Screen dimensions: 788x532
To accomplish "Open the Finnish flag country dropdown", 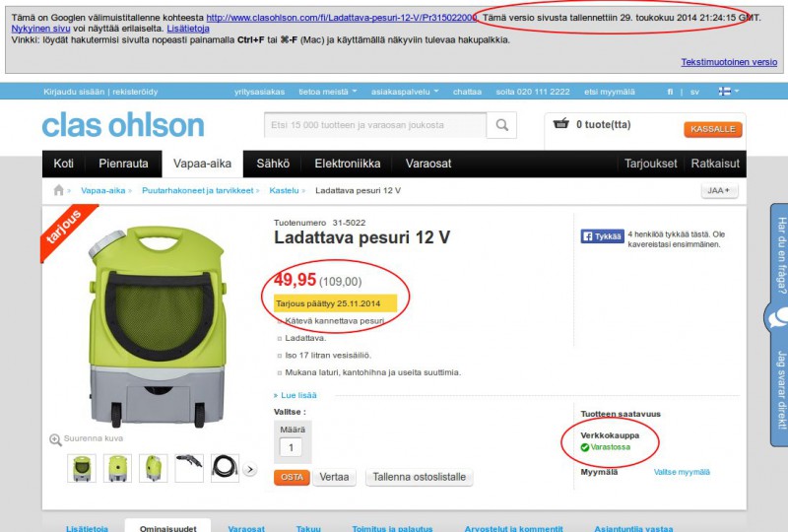I will 728,92.
